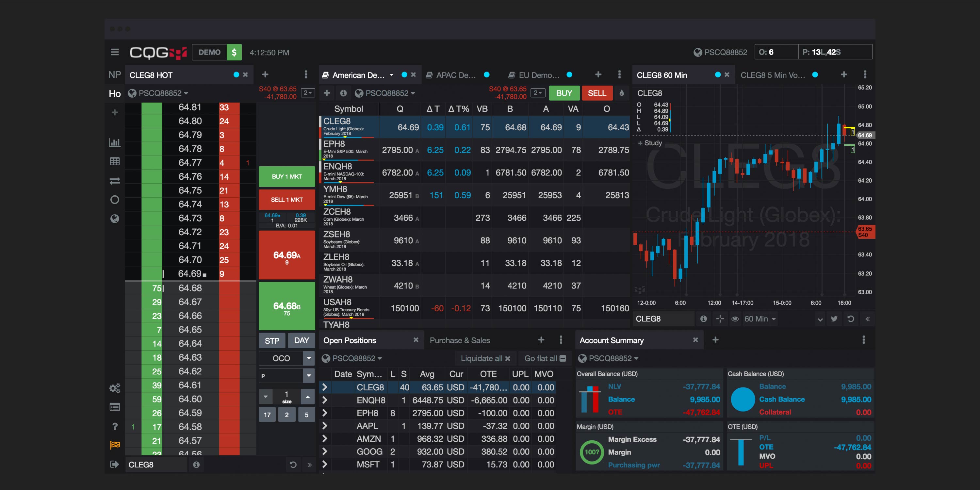Show info for CLEG8 in HOT panel footer
Screen dimensions: 980x490
click(x=196, y=465)
